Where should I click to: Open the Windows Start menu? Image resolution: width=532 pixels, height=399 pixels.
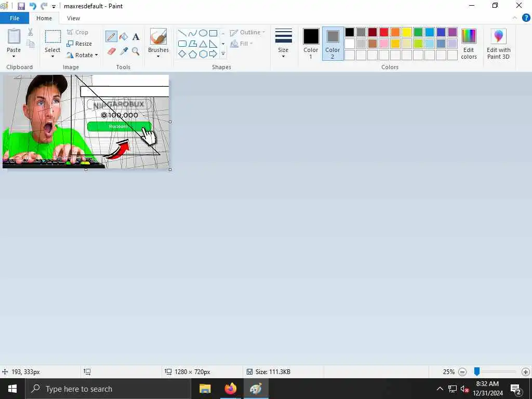point(12,389)
